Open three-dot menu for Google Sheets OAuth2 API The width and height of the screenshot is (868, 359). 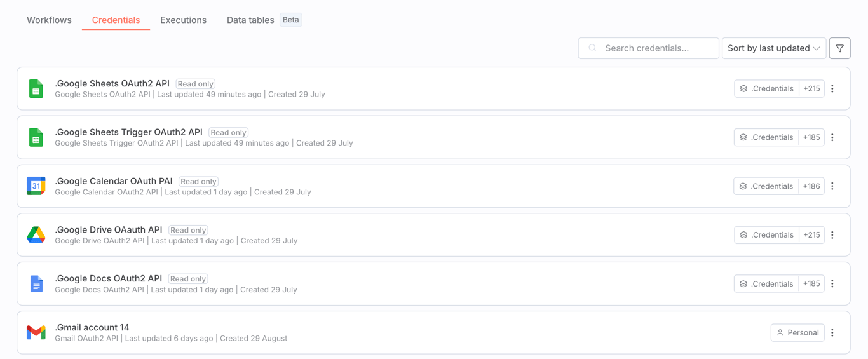click(832, 89)
